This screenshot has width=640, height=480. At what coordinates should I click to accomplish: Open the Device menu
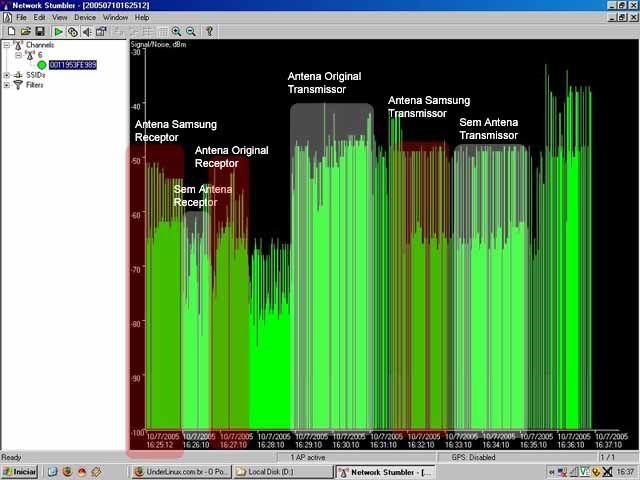coord(85,18)
